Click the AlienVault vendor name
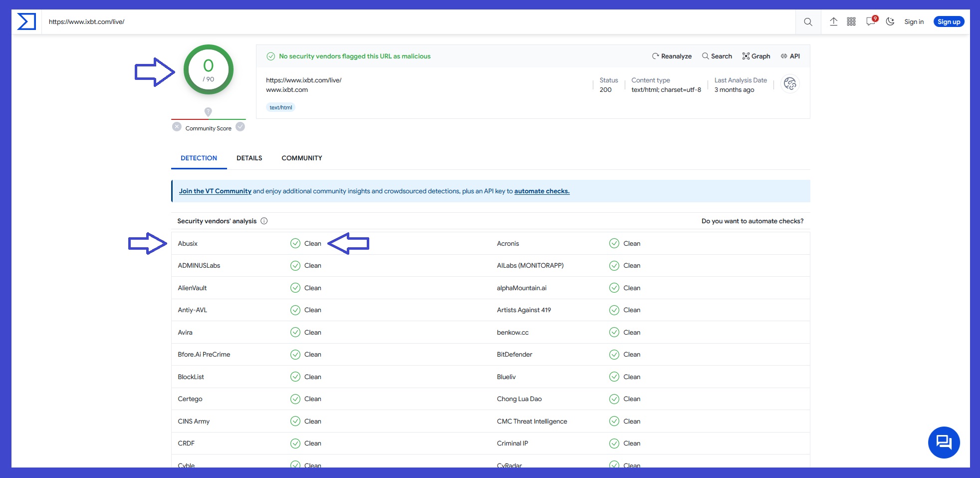Image resolution: width=980 pixels, height=478 pixels. click(x=192, y=288)
